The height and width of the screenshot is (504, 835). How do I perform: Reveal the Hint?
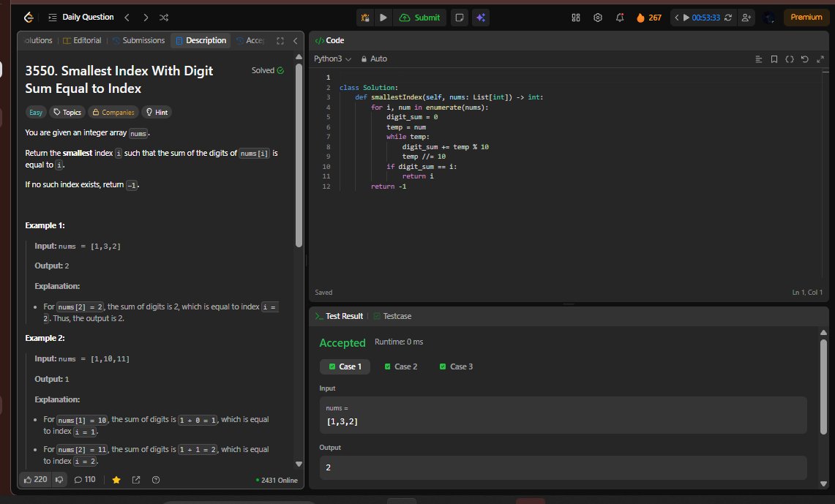pos(157,113)
